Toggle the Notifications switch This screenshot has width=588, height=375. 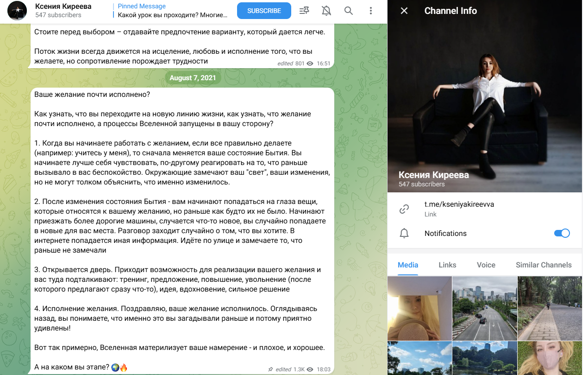tap(562, 233)
